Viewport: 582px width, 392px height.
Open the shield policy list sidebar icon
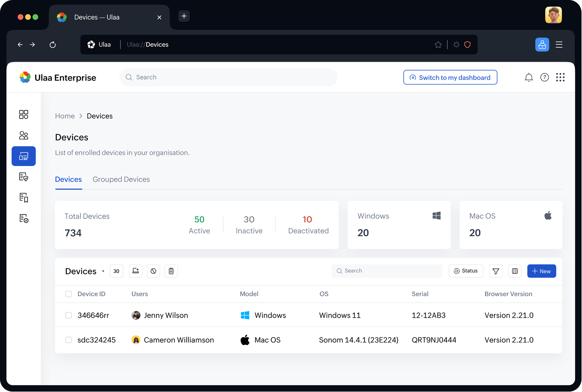[x=23, y=177]
